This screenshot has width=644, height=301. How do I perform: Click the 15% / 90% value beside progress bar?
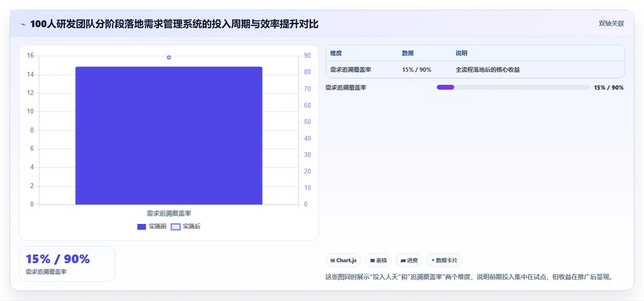point(609,88)
